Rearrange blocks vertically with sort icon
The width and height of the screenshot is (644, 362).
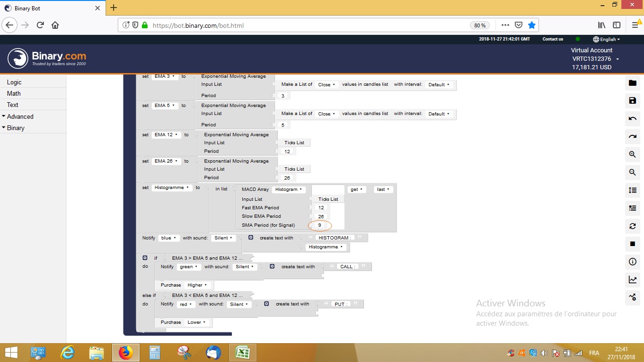[632, 190]
